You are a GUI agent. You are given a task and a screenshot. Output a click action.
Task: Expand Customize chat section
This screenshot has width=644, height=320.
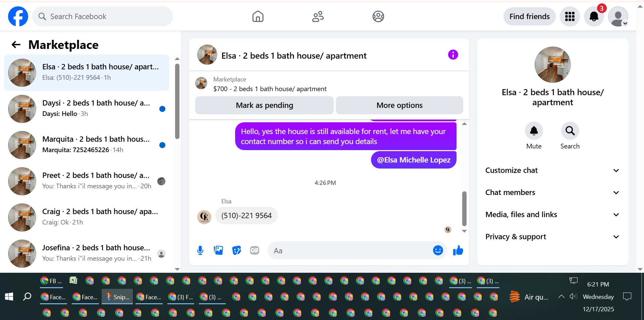point(552,170)
